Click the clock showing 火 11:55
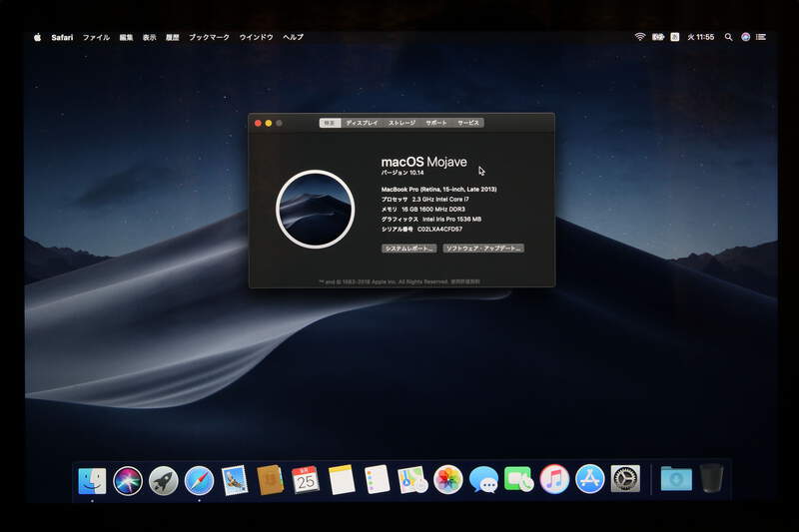The width and height of the screenshot is (799, 532). coord(701,37)
